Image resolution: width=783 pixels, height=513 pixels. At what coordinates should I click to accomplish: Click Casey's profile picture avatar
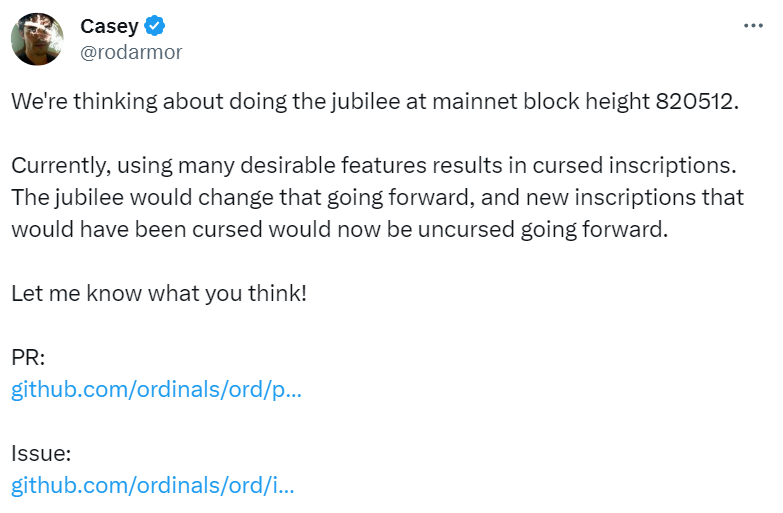tap(38, 39)
